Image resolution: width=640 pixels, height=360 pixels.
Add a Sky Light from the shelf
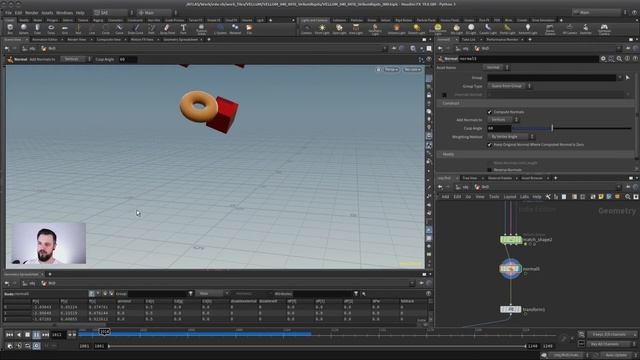[456, 29]
